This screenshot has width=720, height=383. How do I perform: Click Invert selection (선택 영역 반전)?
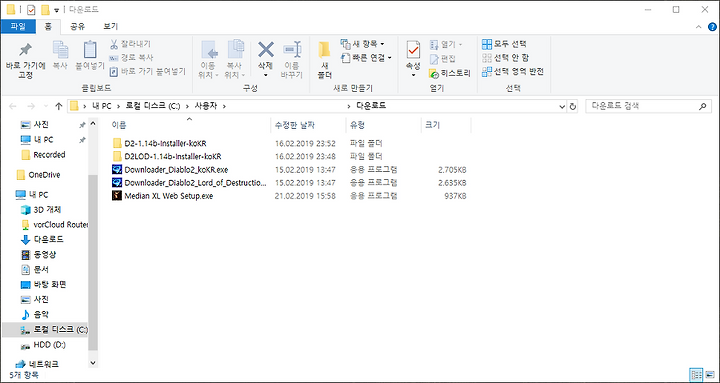513,72
